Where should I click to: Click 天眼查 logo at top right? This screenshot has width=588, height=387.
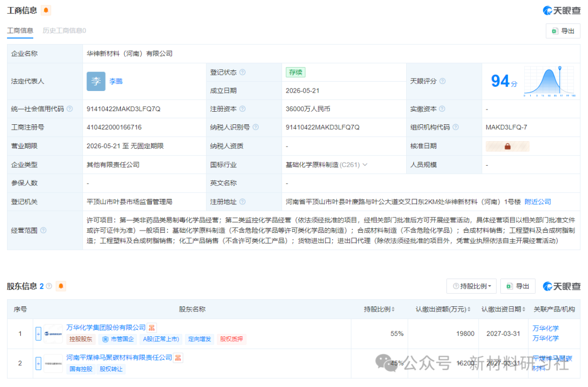561,10
